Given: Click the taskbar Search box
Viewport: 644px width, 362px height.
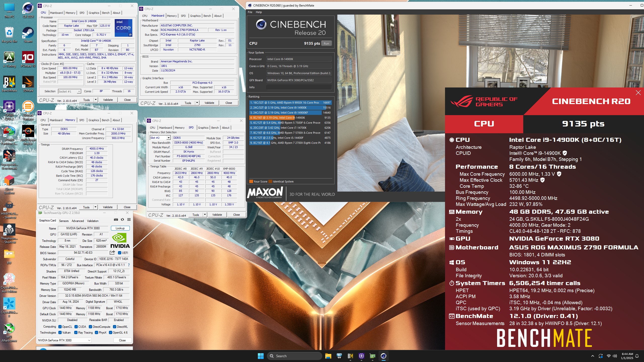Looking at the screenshot, I should [x=294, y=356].
